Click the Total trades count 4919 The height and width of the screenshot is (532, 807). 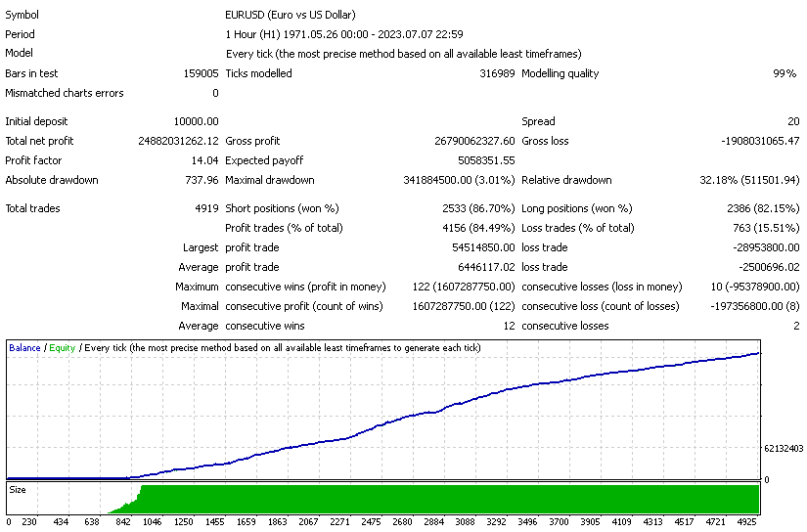(207, 208)
